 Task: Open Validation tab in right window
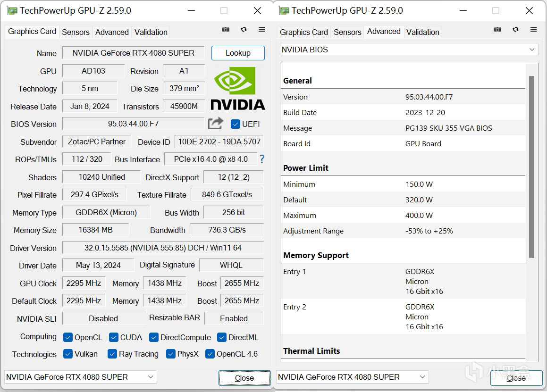(x=423, y=32)
